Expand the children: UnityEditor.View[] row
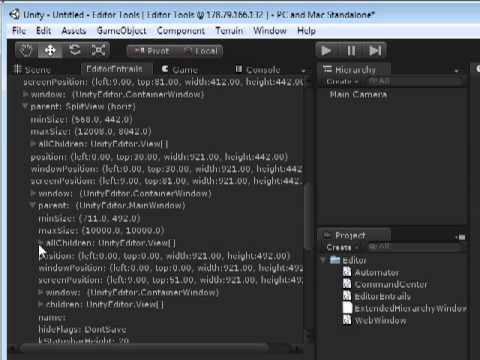The width and height of the screenshot is (480, 360). pos(41,304)
